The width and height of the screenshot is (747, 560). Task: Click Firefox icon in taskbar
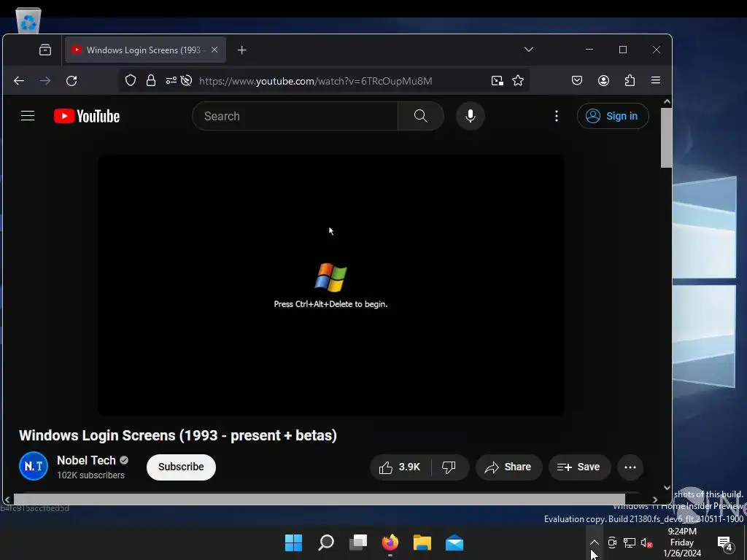(390, 542)
